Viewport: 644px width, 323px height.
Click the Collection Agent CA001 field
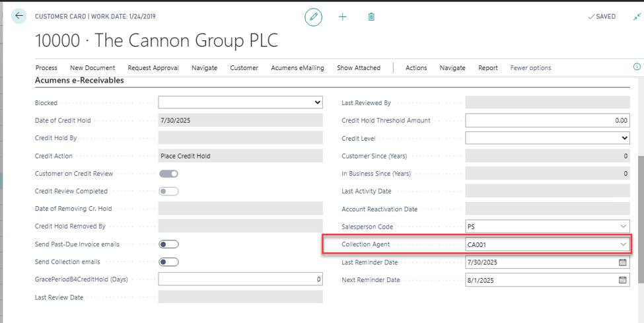(x=548, y=244)
